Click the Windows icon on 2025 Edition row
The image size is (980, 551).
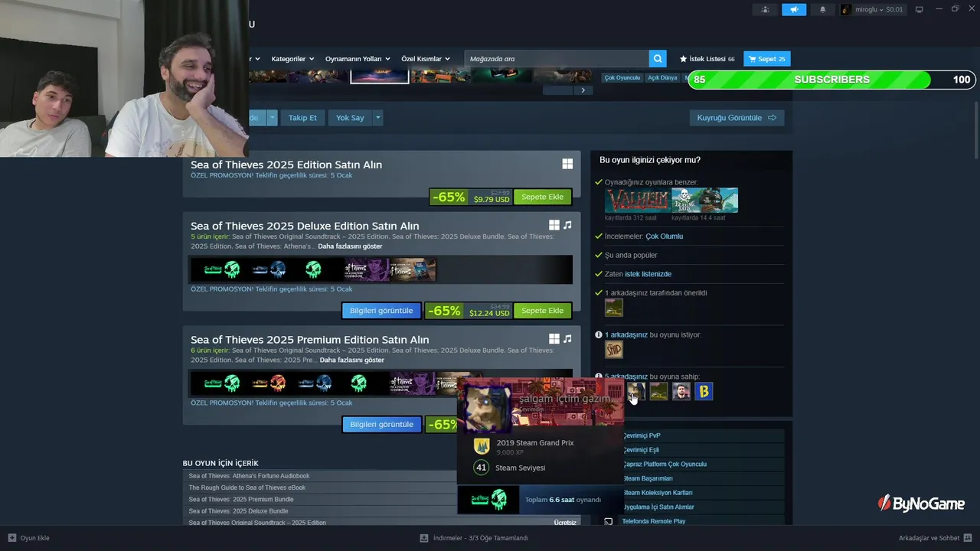(x=567, y=164)
